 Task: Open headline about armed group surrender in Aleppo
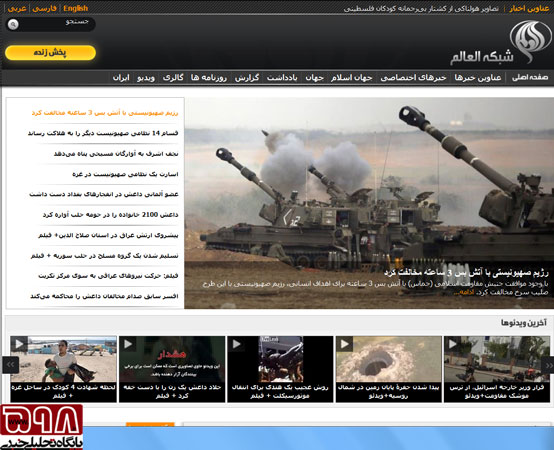click(105, 255)
